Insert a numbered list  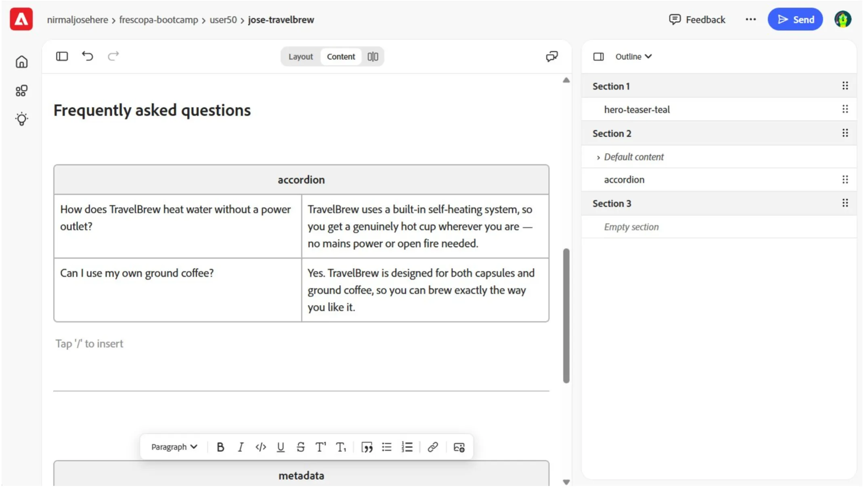point(407,448)
